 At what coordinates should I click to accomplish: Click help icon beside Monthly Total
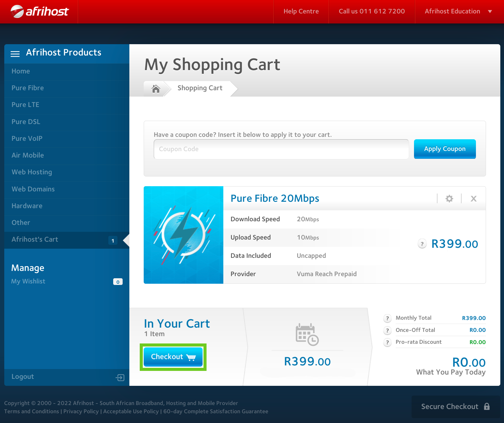point(387,318)
